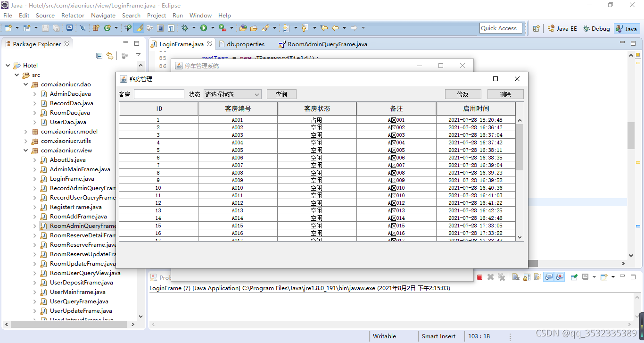Click the editor vertical scrollbar thumb

click(x=631, y=135)
